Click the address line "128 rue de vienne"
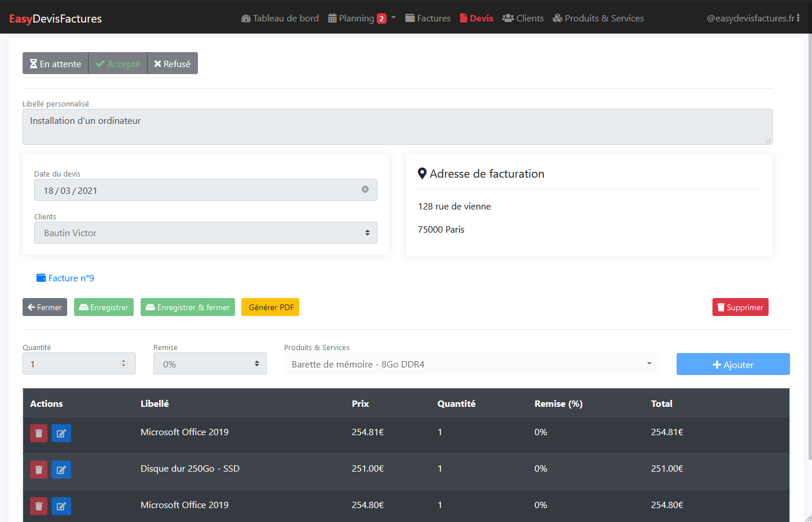 point(454,207)
